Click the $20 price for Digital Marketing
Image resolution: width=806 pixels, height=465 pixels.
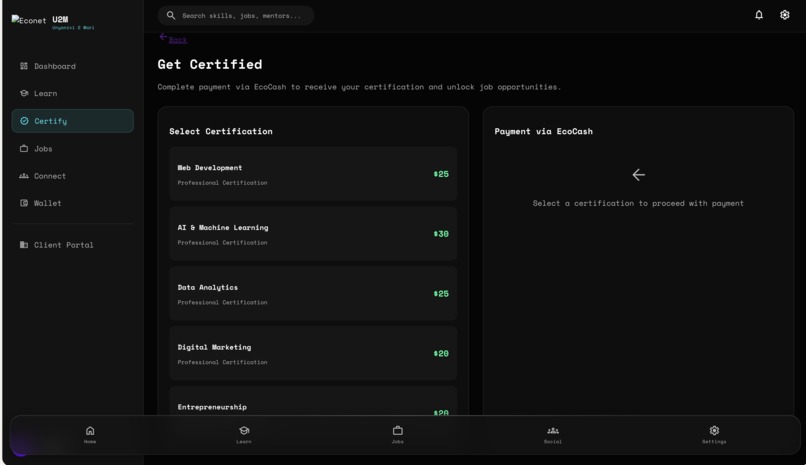441,354
